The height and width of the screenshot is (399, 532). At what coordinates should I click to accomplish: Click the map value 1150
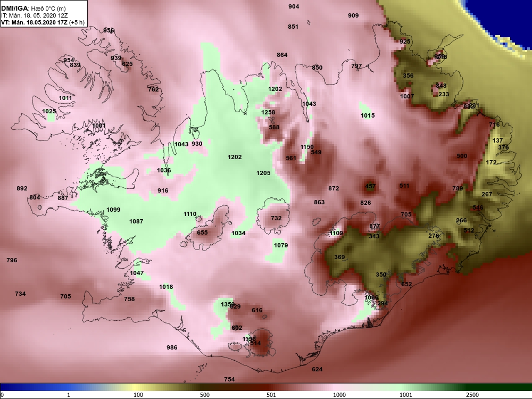click(x=307, y=147)
